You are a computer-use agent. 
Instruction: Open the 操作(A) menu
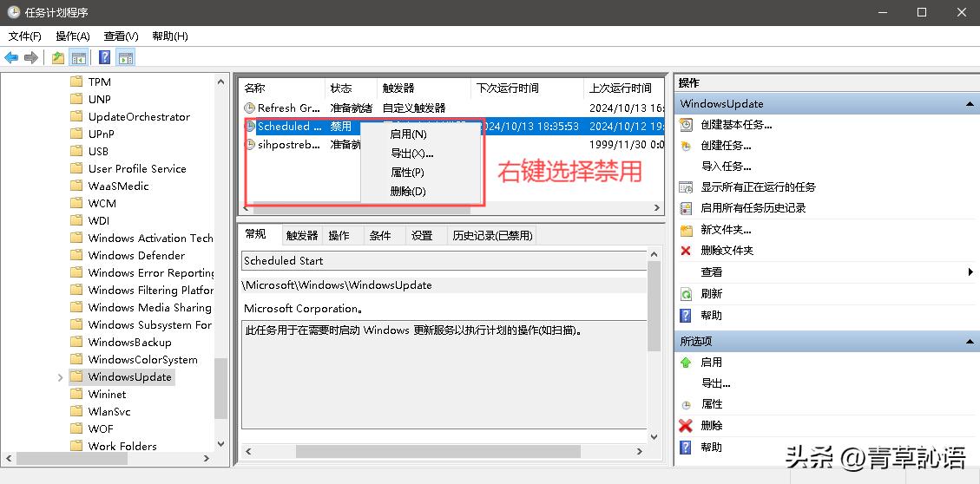[x=73, y=36]
